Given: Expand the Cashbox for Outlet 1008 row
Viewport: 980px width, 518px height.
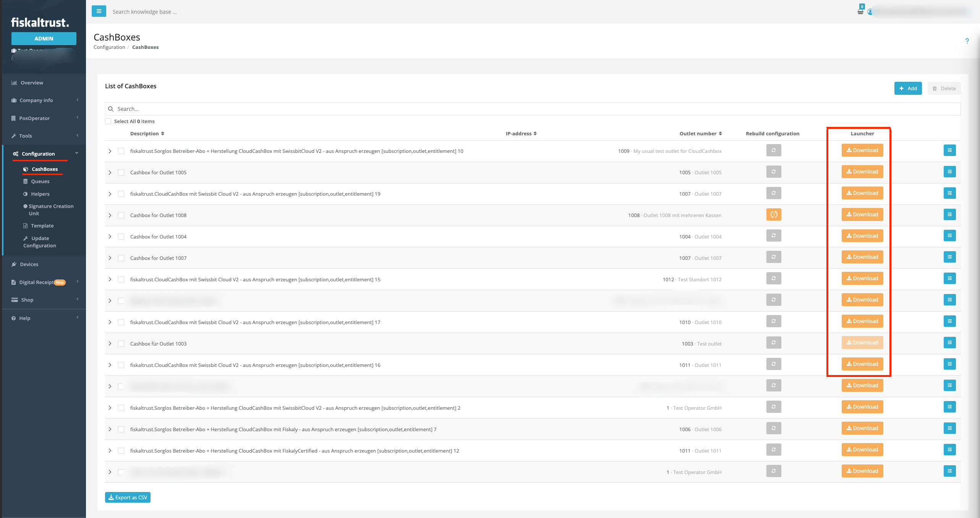Looking at the screenshot, I should (110, 215).
